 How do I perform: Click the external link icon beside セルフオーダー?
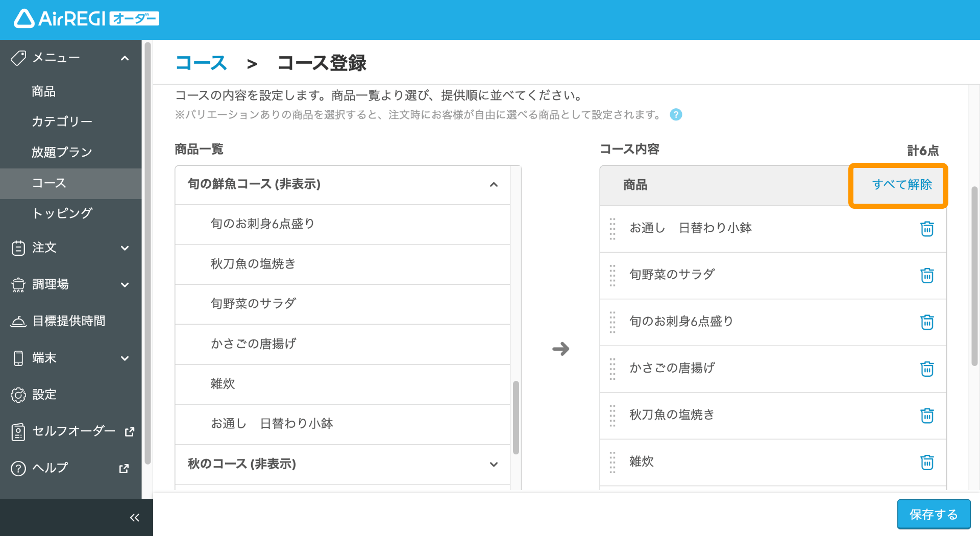(130, 432)
